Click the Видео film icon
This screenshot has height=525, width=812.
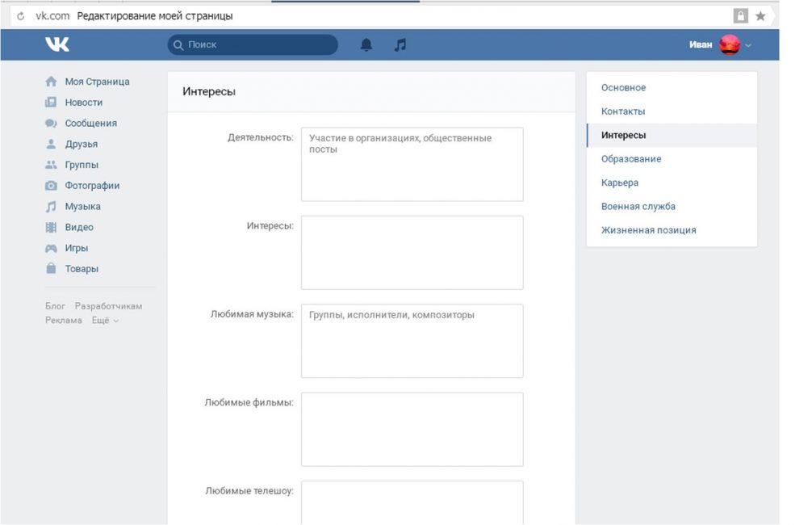pyautogui.click(x=51, y=228)
